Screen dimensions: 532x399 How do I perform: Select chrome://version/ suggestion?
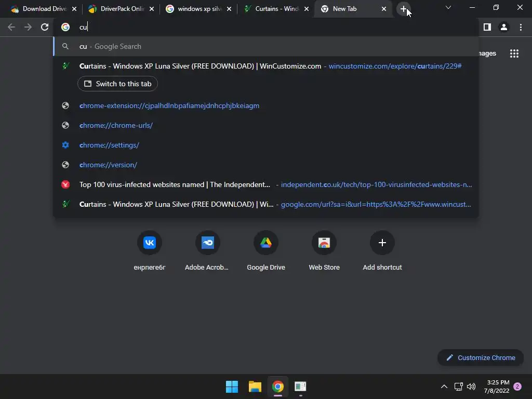tap(266, 165)
